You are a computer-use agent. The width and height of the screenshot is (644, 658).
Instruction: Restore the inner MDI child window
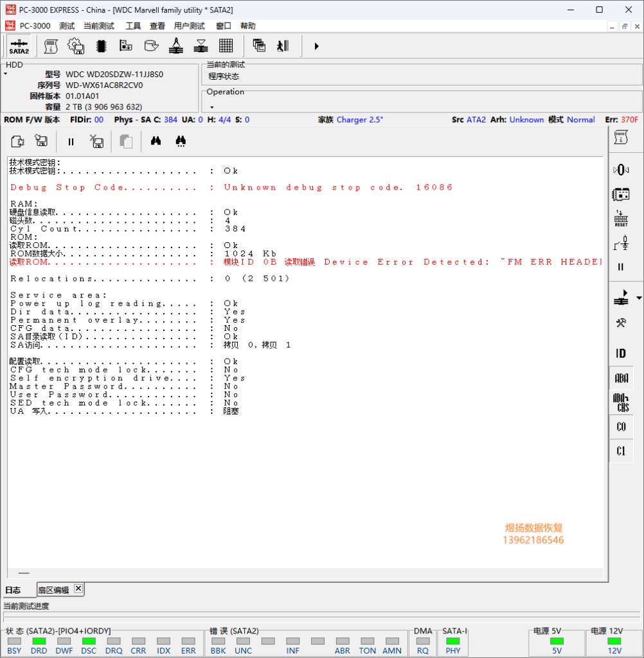coord(625,26)
